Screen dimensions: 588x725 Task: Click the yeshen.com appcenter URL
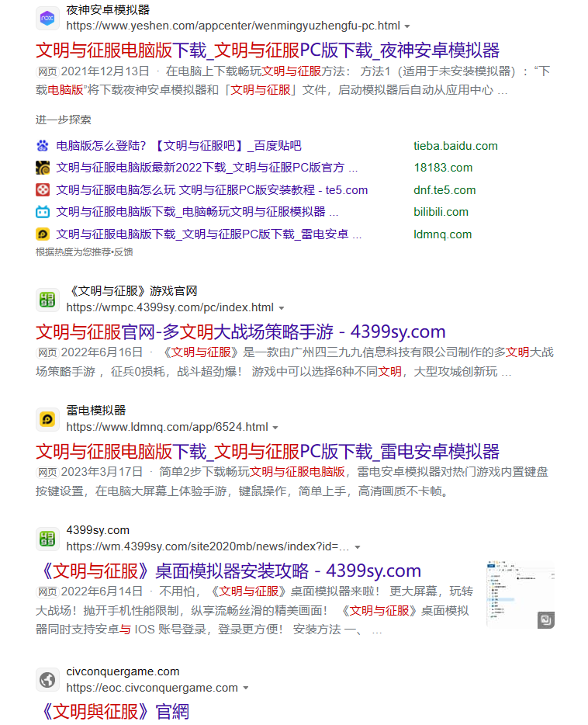point(233,26)
